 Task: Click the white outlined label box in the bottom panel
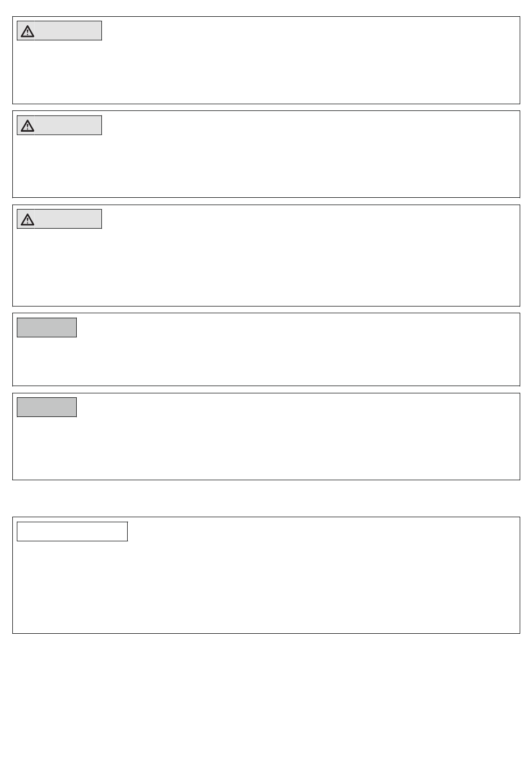[72, 531]
